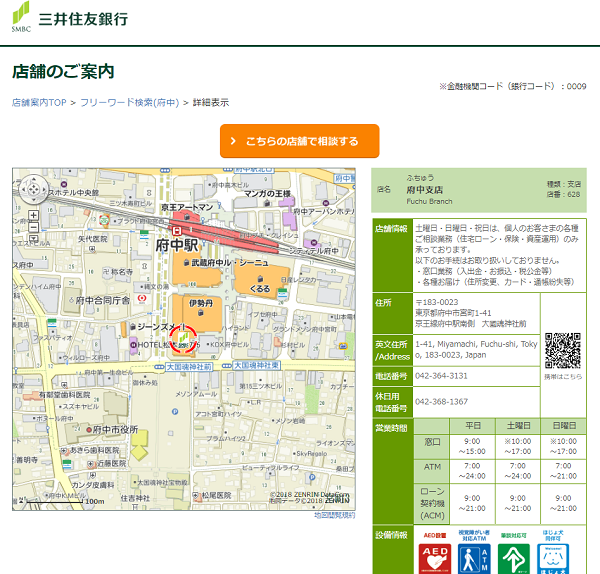Image resolution: width=600 pixels, height=574 pixels.
Task: Click the Japan Post marker near 府中合同庁舎
Action: tap(142, 298)
